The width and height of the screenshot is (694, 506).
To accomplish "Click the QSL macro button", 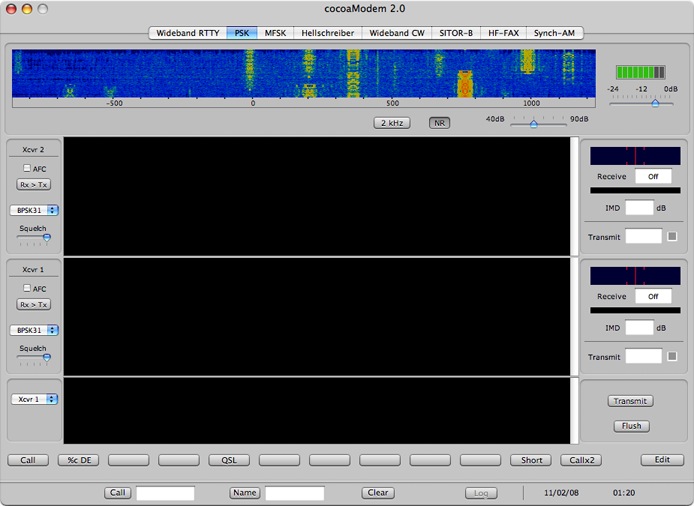I will (229, 460).
